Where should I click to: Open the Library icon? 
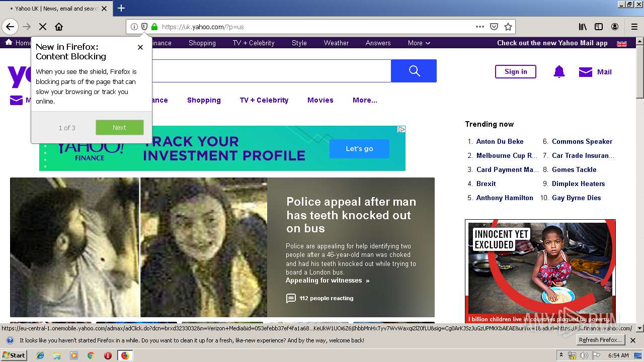[583, 27]
